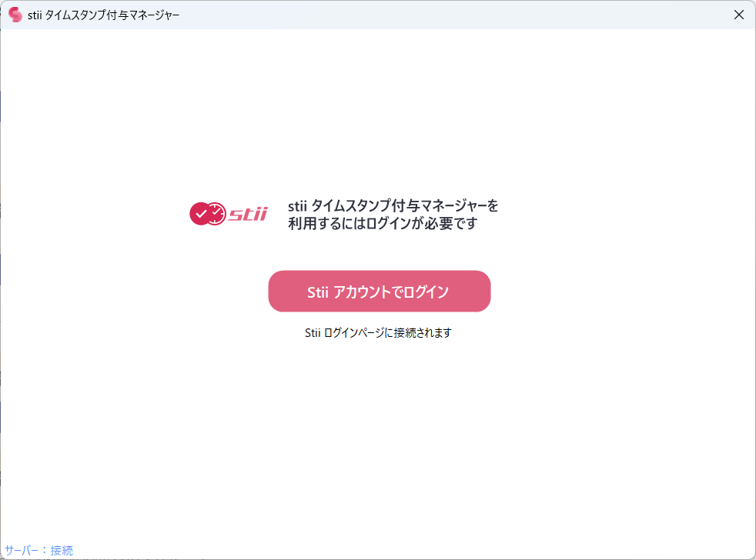Click the サーバー：接続 status text
The width and height of the screenshot is (756, 560).
[39, 550]
